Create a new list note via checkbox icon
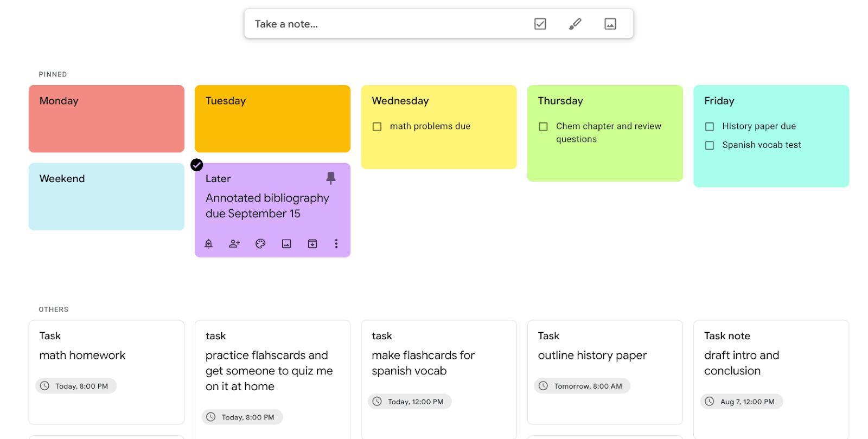 (x=540, y=24)
